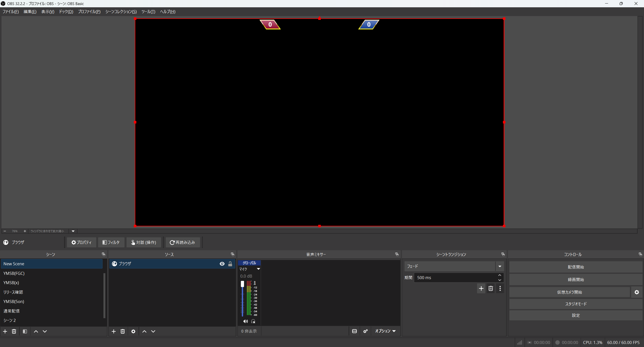Viewport: 644px width, 347px height.
Task: Open オプション dropdown in audio mixer
Action: pos(385,331)
